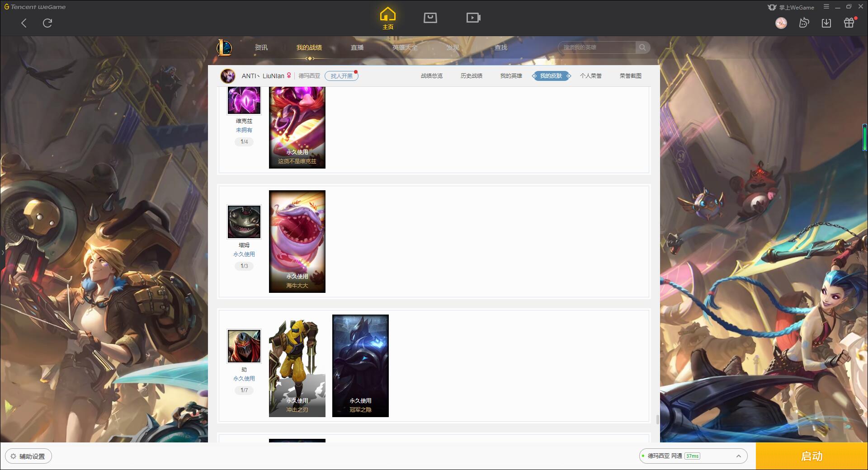868x470 pixels.
Task: Open the download manager icon
Action: (826, 23)
